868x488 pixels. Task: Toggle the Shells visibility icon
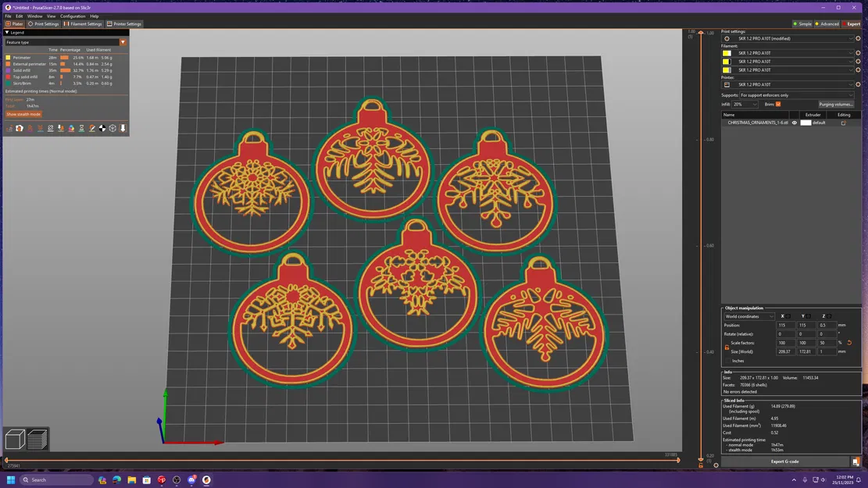tap(113, 128)
